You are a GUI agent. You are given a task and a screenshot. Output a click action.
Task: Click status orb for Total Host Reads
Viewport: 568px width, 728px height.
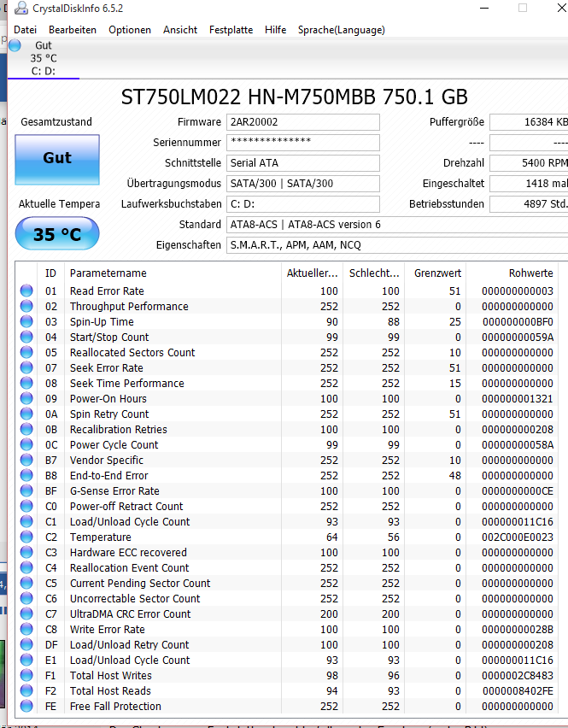tap(26, 690)
